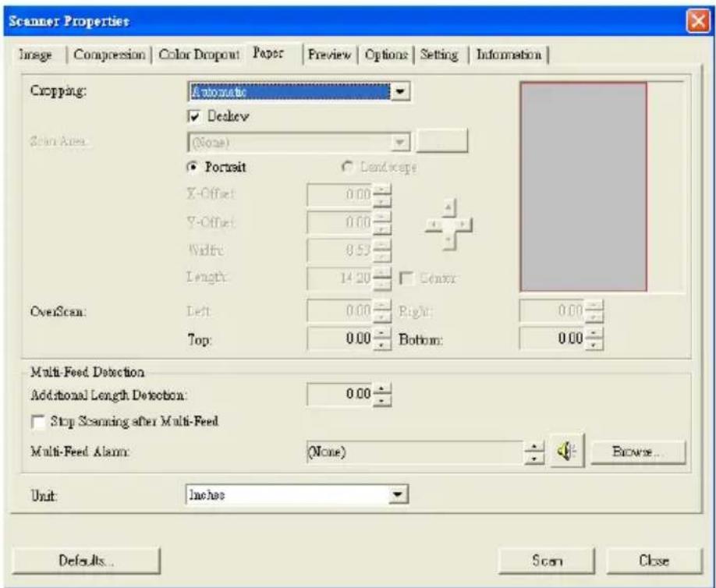Screen dimensions: 716x588
Task: Click the Close button
Action: pyautogui.click(x=654, y=561)
